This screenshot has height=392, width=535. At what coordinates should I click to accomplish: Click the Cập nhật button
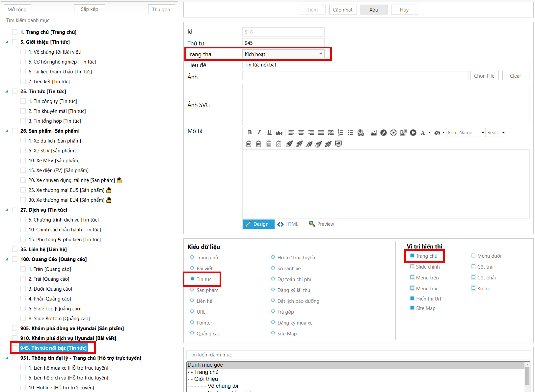[342, 10]
